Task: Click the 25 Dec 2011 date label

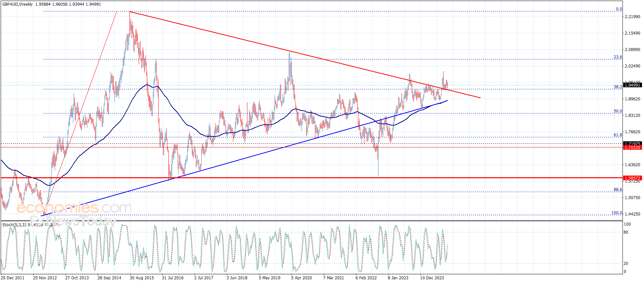Action: click(x=13, y=278)
